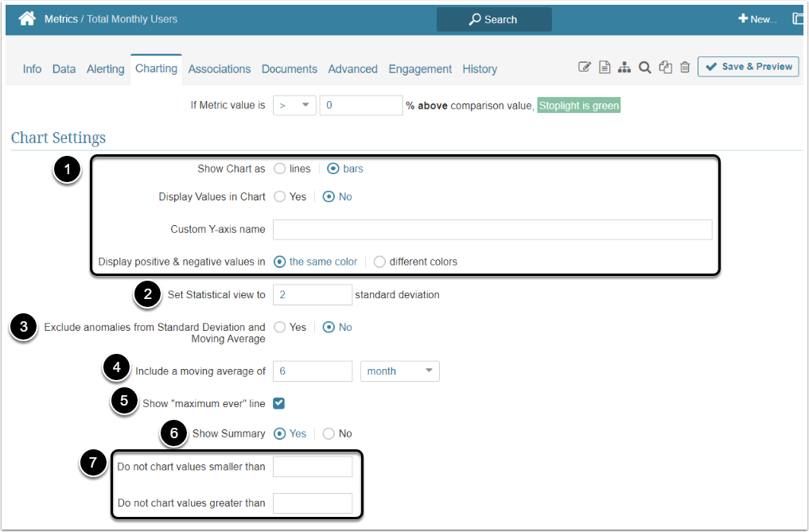Choose Yes for Show Summary
Image resolution: width=809 pixels, height=532 pixels.
coord(280,433)
